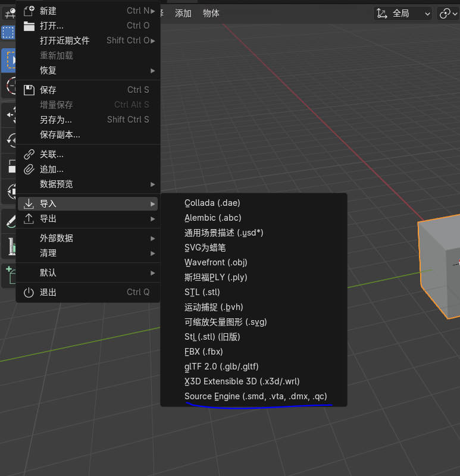Select 关联... menu entry
Image resolution: width=460 pixels, height=476 pixels.
tap(88, 155)
